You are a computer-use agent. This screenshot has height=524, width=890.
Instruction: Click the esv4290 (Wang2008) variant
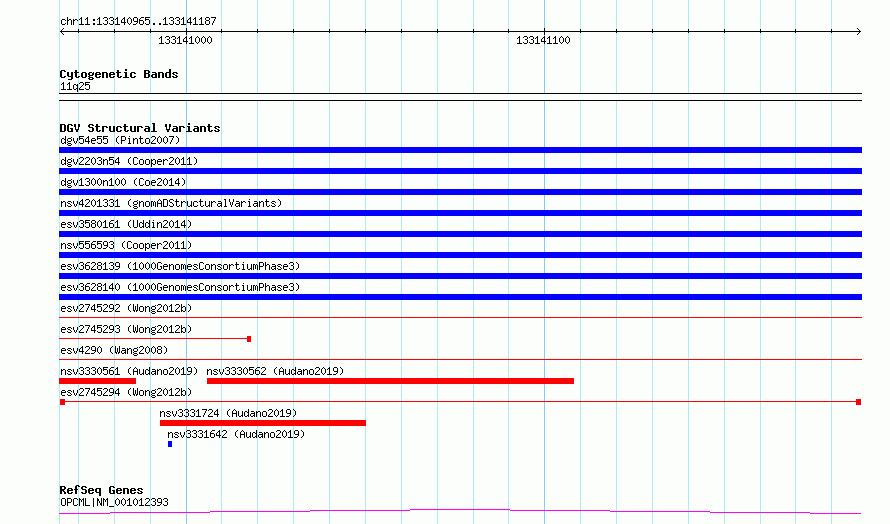pos(114,350)
